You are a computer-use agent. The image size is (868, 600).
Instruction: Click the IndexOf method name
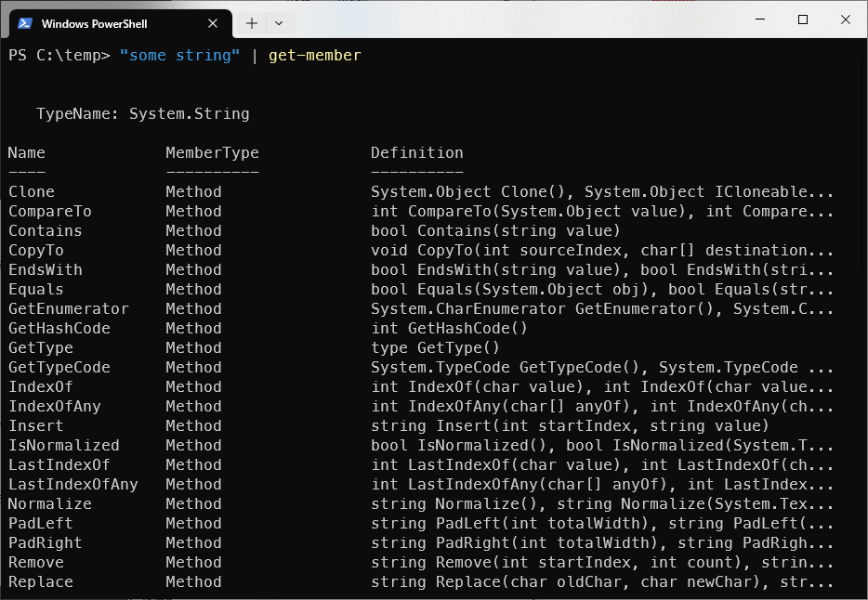[40, 387]
